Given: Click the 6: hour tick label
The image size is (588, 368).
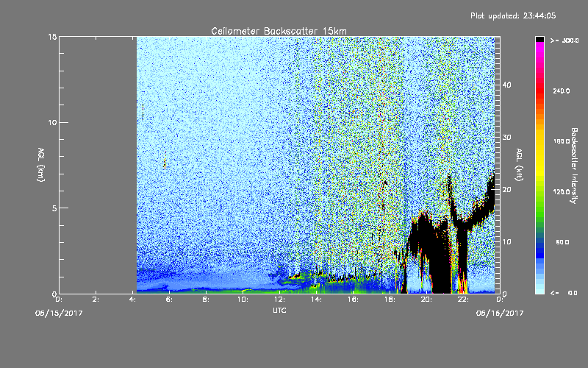Looking at the screenshot, I should [x=170, y=300].
